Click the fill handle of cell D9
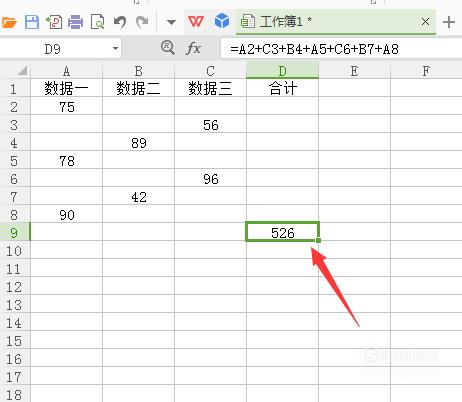 coord(318,240)
